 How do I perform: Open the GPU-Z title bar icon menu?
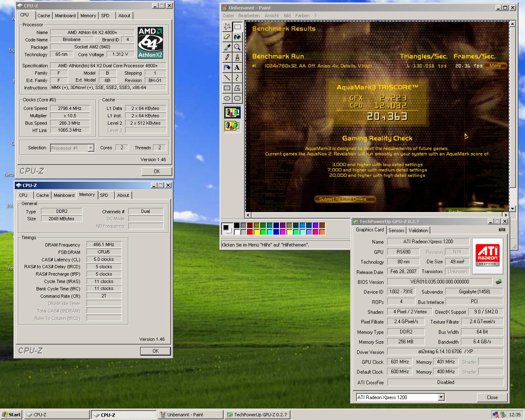coord(356,221)
